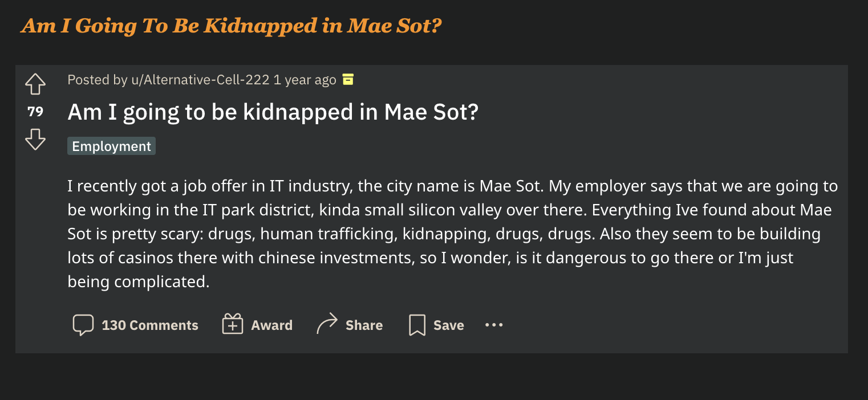Viewport: 868px width, 400px height.
Task: Click the Save text label
Action: tap(449, 325)
